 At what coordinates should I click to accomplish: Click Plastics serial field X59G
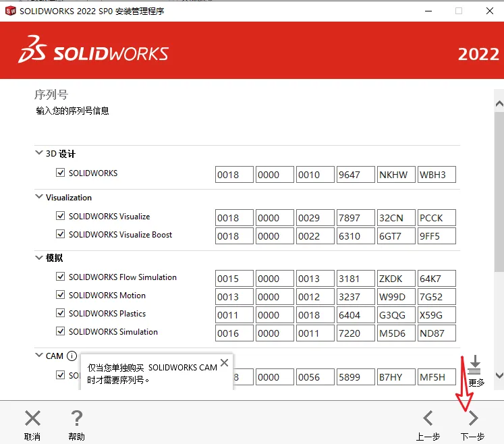click(x=437, y=314)
